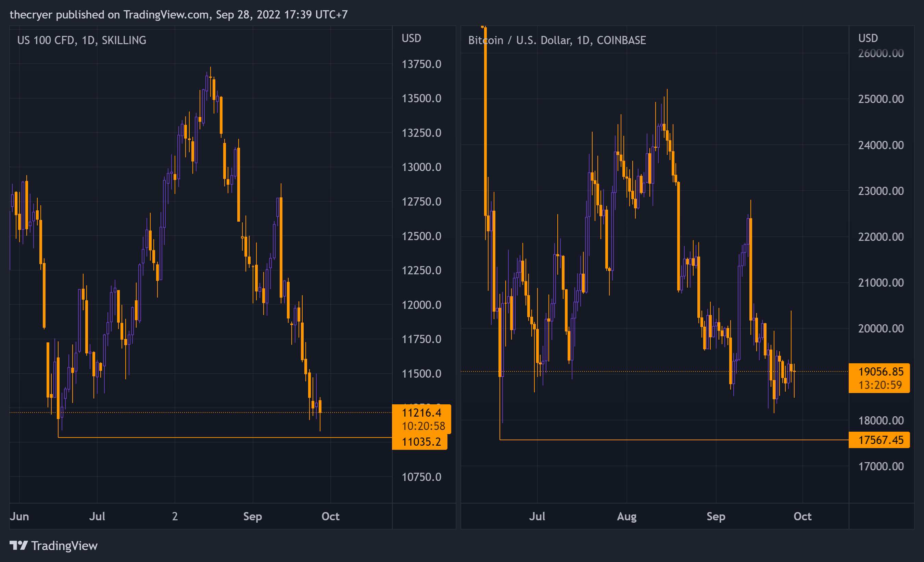Click the 12750.0 price axis value

click(421, 201)
